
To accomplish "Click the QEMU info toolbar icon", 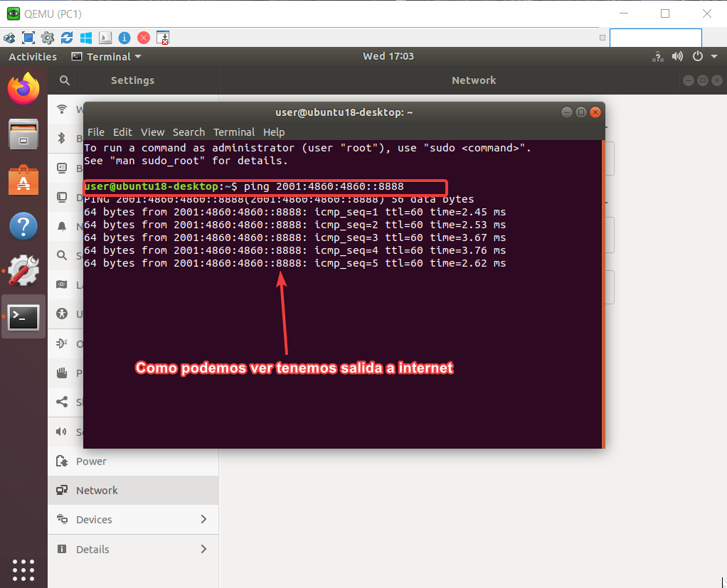I will (124, 37).
